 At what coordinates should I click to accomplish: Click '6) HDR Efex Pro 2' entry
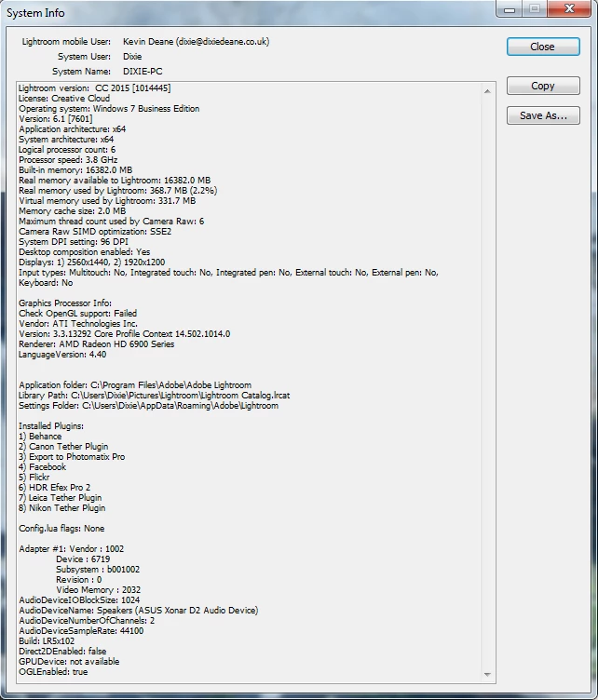(54, 488)
